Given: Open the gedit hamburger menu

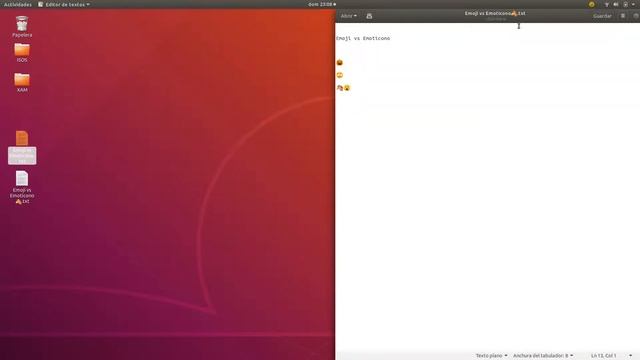Looking at the screenshot, I should point(623,16).
